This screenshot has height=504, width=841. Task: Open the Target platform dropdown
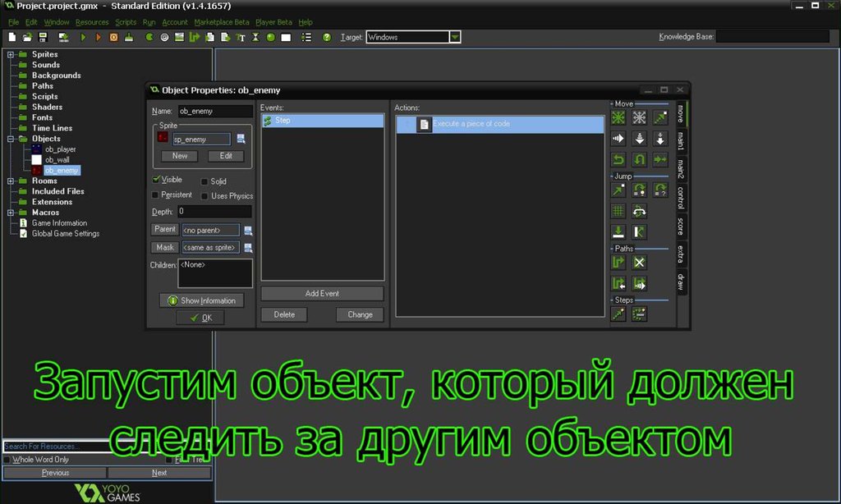[x=455, y=37]
